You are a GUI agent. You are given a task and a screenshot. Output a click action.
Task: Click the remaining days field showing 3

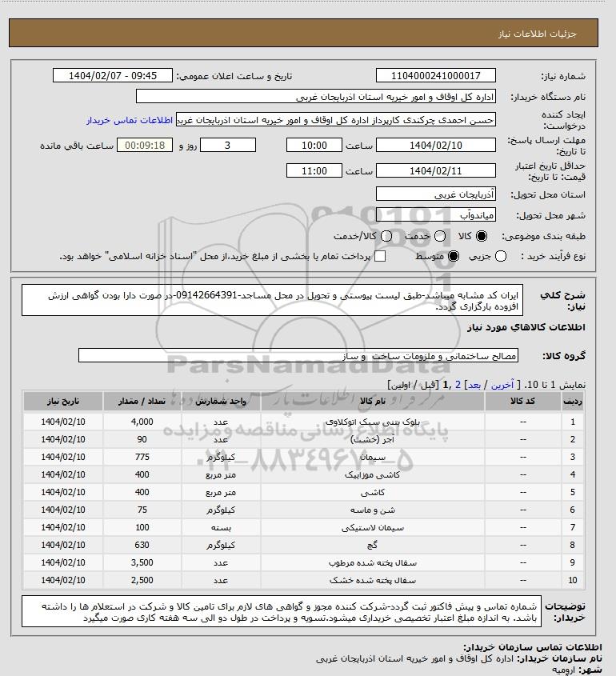point(228,145)
